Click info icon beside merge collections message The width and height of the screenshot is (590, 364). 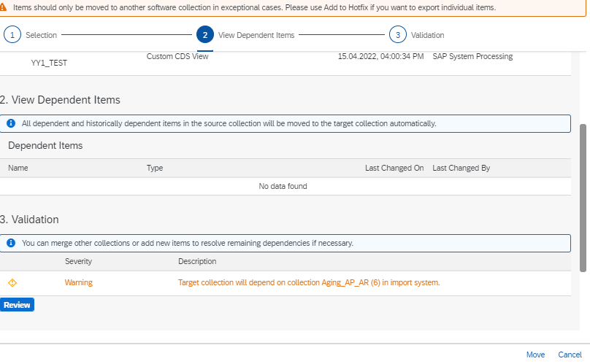point(11,243)
